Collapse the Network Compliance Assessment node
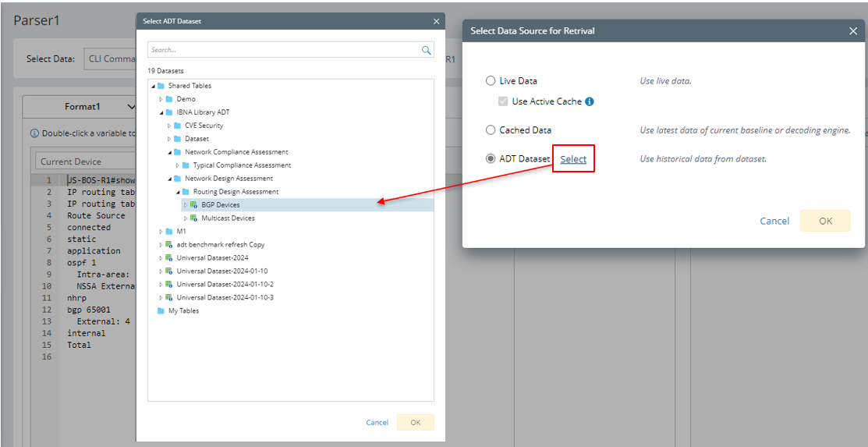Viewport: 868px width, 447px height. point(169,152)
